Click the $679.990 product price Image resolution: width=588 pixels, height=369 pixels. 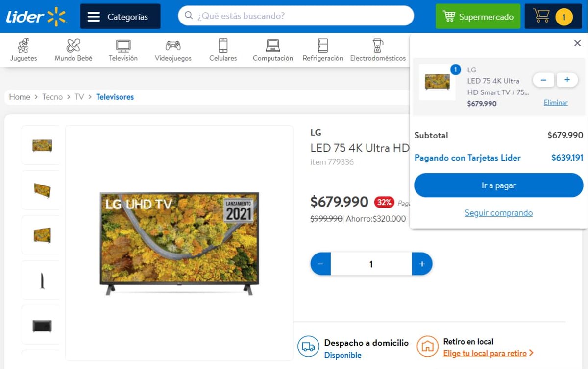(339, 202)
